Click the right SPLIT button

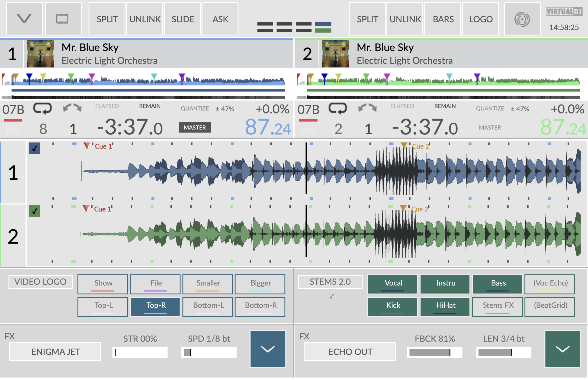click(x=367, y=19)
